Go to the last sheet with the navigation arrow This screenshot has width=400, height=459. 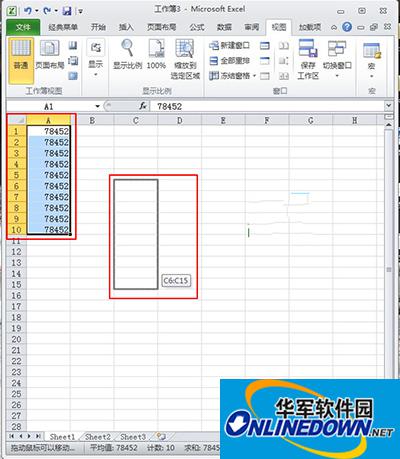pyautogui.click(x=38, y=436)
